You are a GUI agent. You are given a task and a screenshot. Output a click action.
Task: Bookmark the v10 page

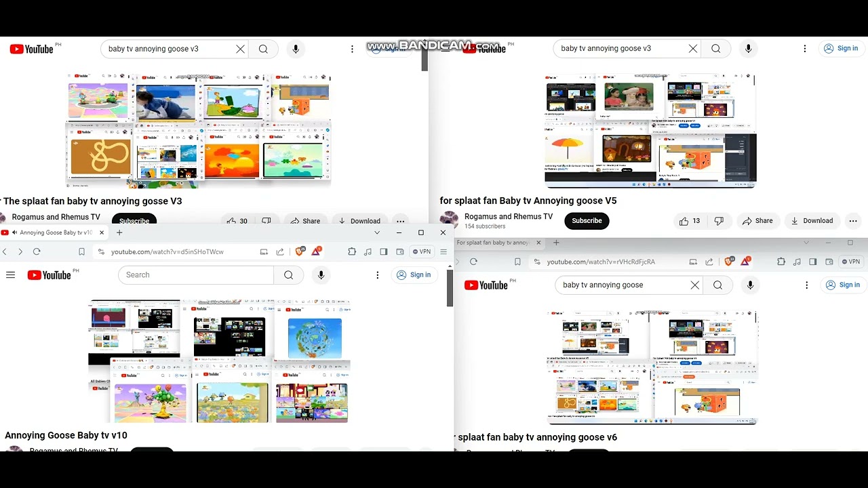[x=81, y=251]
